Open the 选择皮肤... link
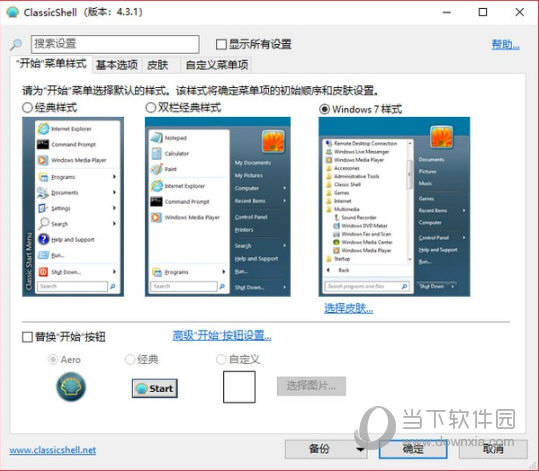 [x=349, y=308]
